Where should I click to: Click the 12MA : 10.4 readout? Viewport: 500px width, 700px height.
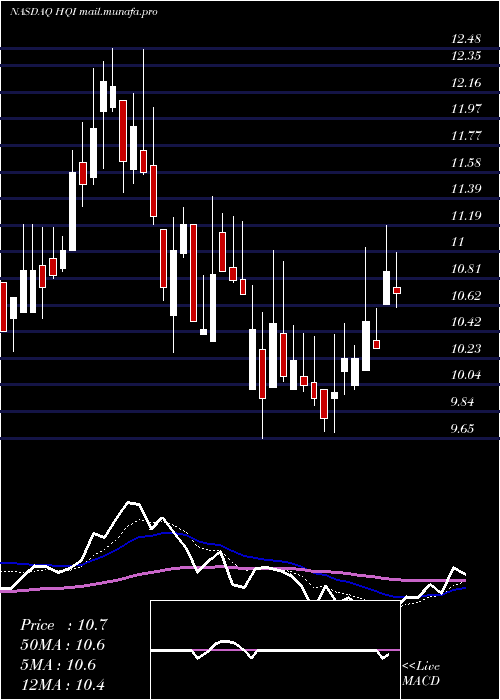(x=62, y=684)
